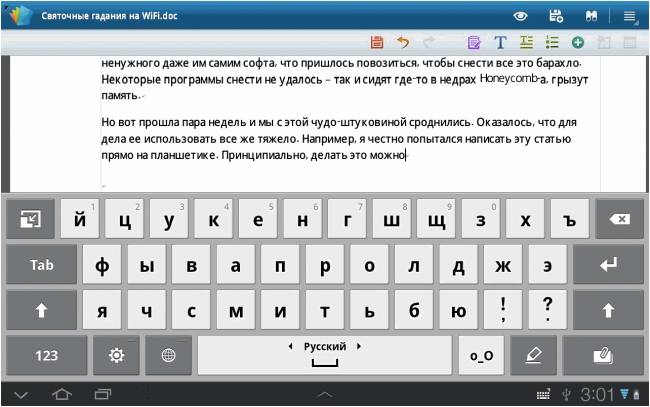
Task: Undo the last action
Action: [x=403, y=42]
